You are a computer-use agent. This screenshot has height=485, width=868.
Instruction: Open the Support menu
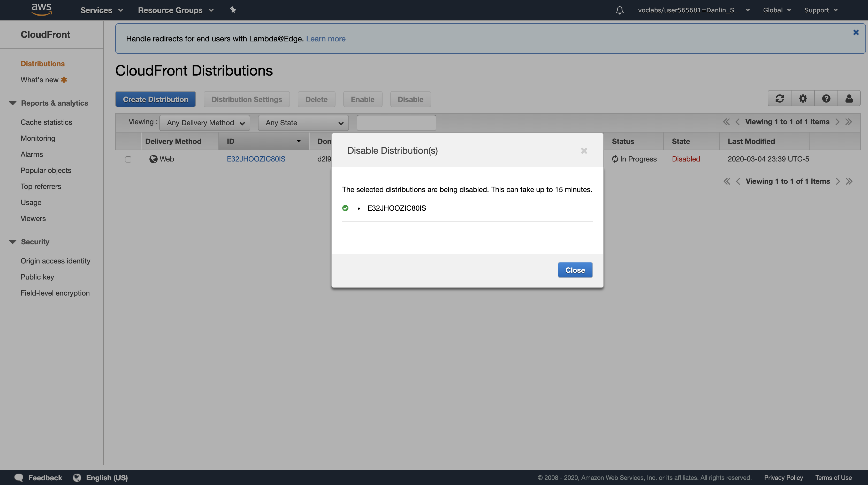(x=820, y=10)
